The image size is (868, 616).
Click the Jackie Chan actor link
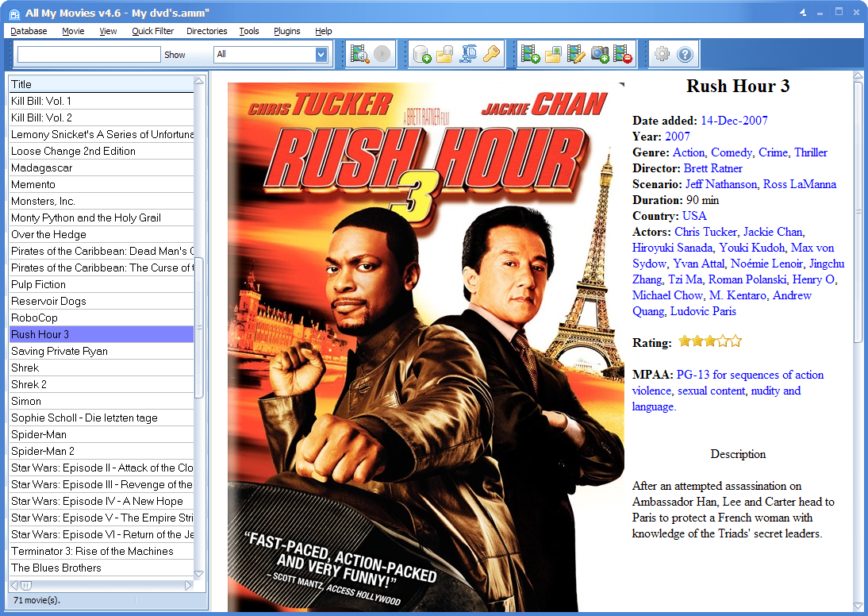pos(773,232)
